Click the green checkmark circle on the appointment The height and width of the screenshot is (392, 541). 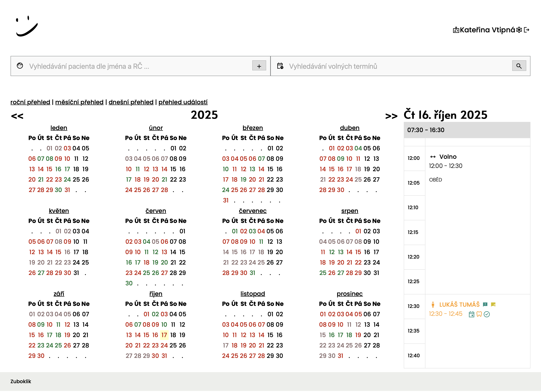(x=487, y=314)
